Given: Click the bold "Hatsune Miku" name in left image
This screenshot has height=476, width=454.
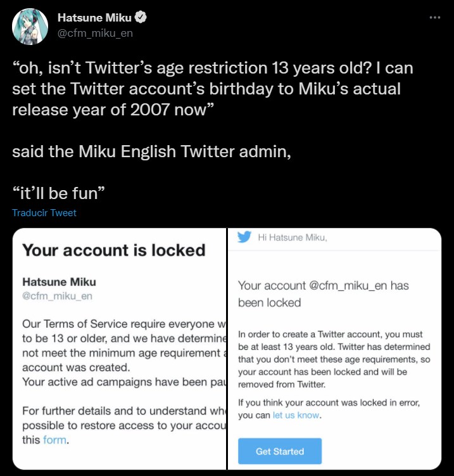Looking at the screenshot, I should [x=60, y=281].
